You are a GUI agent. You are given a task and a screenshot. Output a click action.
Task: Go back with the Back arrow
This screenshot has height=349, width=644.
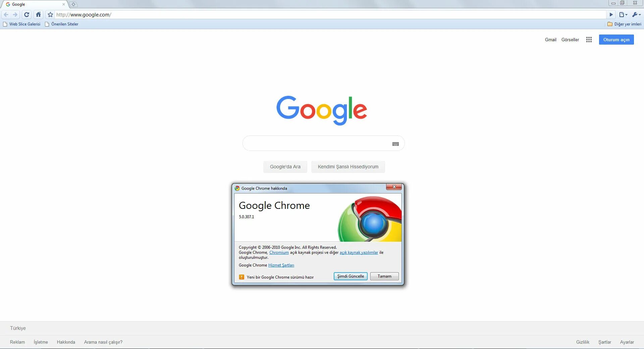point(6,15)
